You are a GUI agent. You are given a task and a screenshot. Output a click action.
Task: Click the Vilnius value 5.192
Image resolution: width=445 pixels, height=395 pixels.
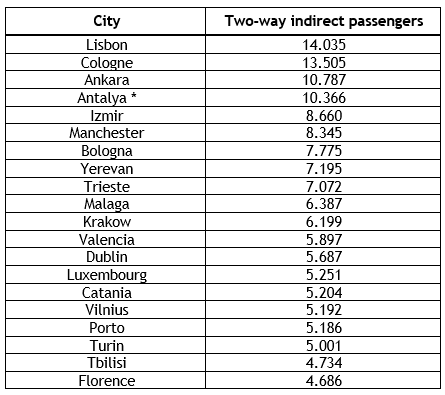[x=324, y=310]
